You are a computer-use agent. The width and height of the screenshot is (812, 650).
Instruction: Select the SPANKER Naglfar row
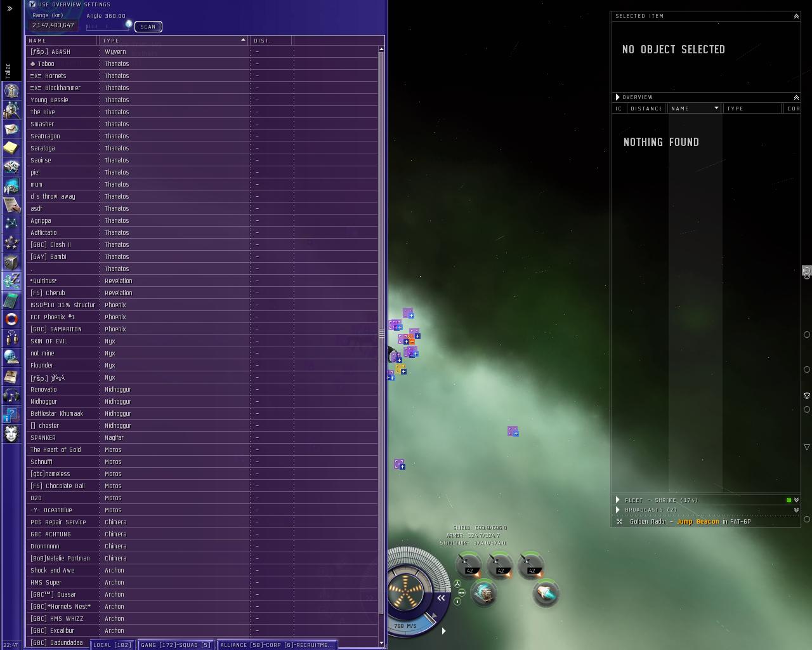point(203,438)
